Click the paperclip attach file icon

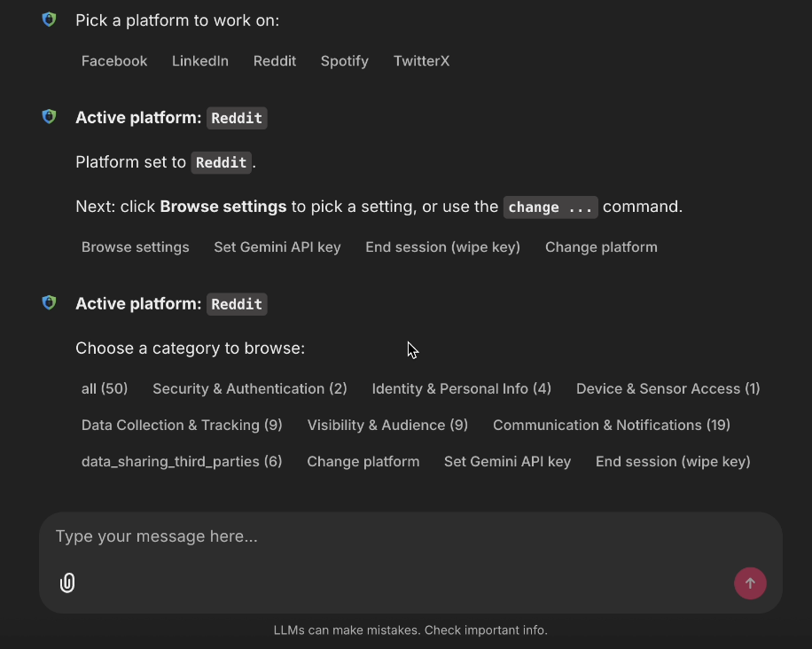click(67, 583)
